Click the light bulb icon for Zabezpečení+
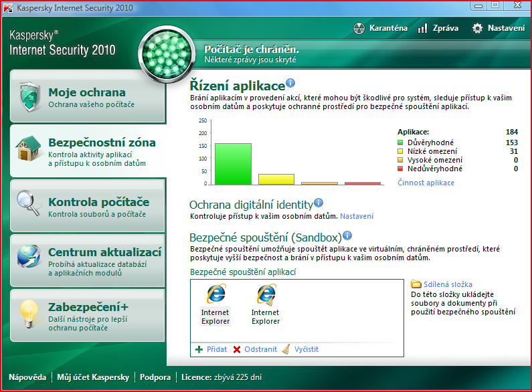 [29, 314]
